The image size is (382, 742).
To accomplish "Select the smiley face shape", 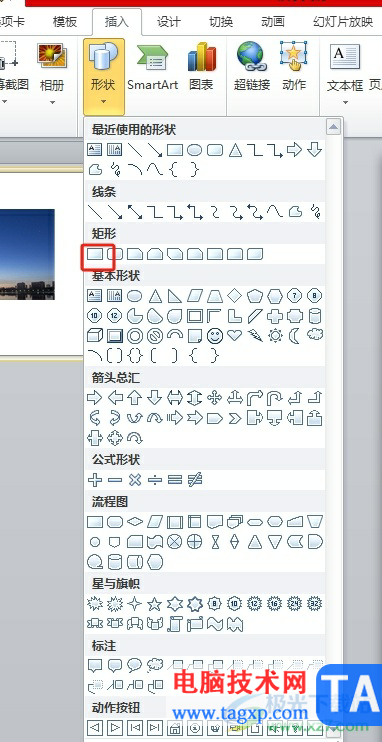I will pos(214,336).
